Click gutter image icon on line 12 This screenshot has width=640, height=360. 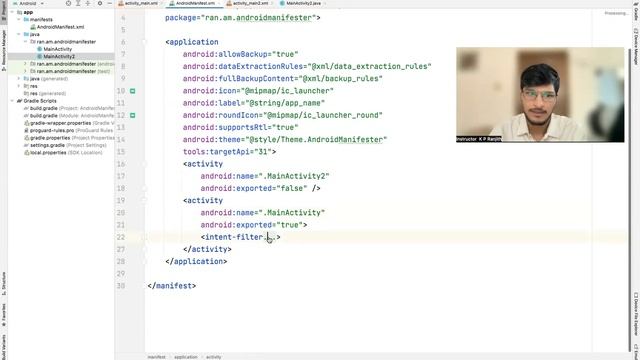click(133, 116)
